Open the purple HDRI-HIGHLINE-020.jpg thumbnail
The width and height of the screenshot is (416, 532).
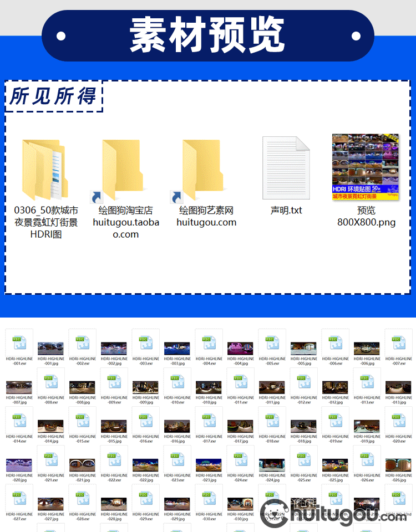[19, 465]
